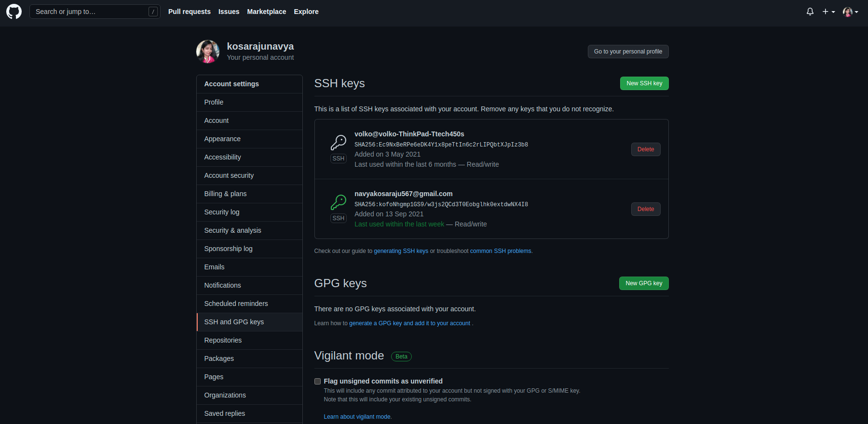Go to your personal profile button
This screenshot has width=868, height=424.
pos(628,52)
